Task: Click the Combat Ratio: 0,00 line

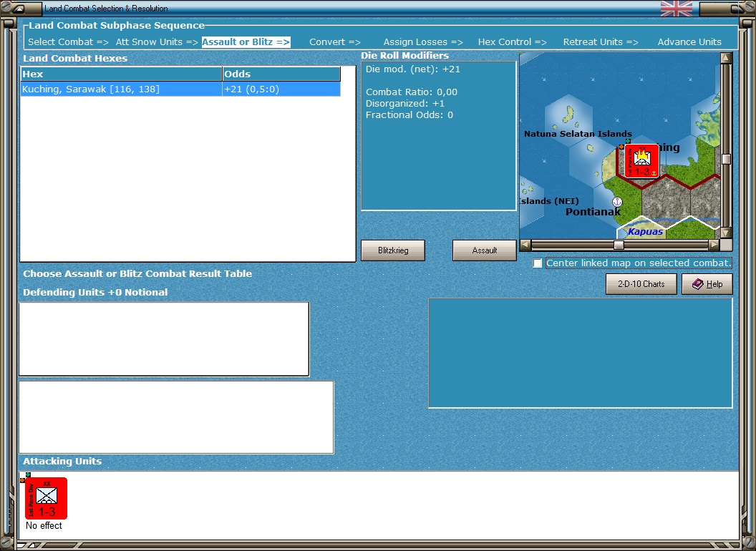Action: pyautogui.click(x=411, y=92)
